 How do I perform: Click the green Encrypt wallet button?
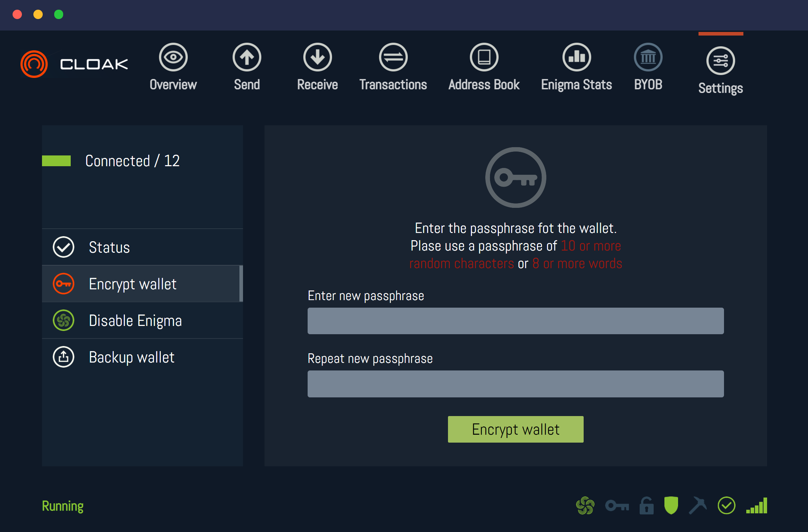[x=516, y=429]
